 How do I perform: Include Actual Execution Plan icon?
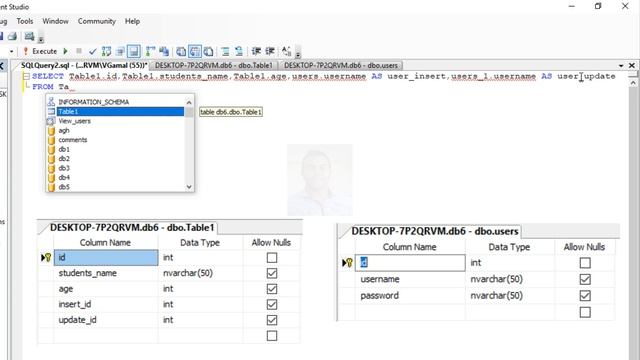(150, 51)
